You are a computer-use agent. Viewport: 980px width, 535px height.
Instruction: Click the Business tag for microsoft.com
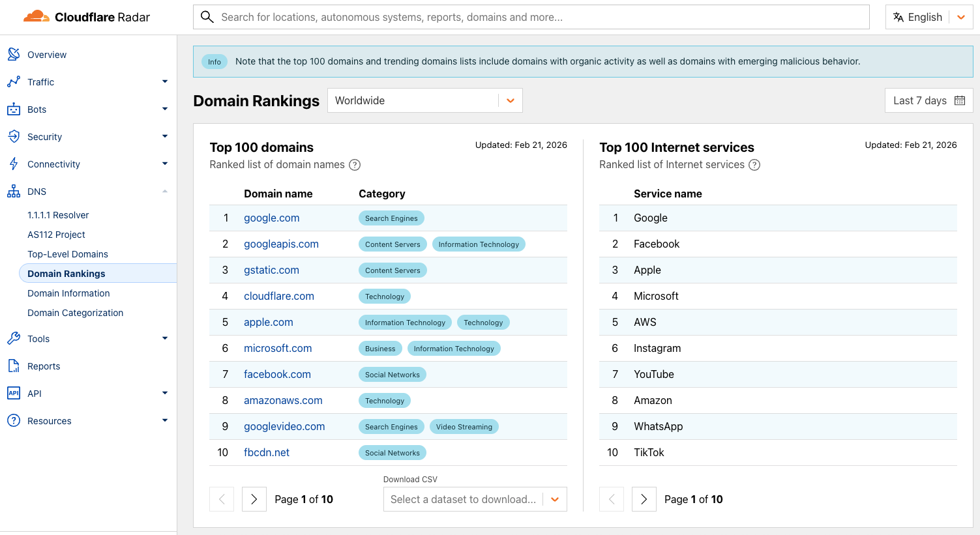pos(380,349)
